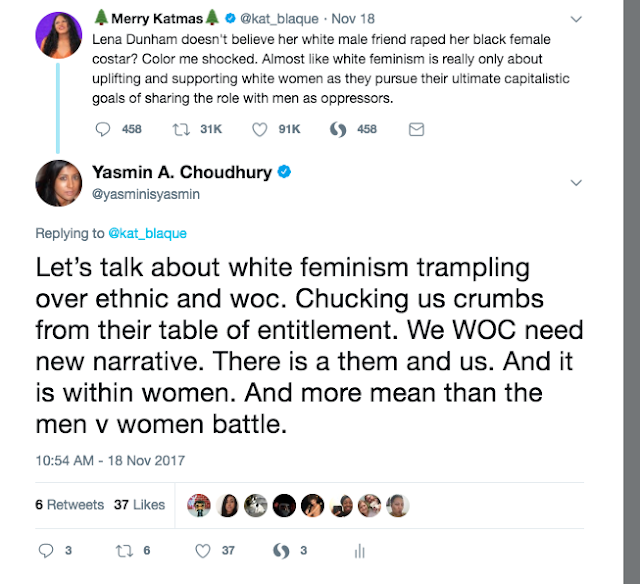Like Yasmin Choudhury's tweet

point(203,550)
